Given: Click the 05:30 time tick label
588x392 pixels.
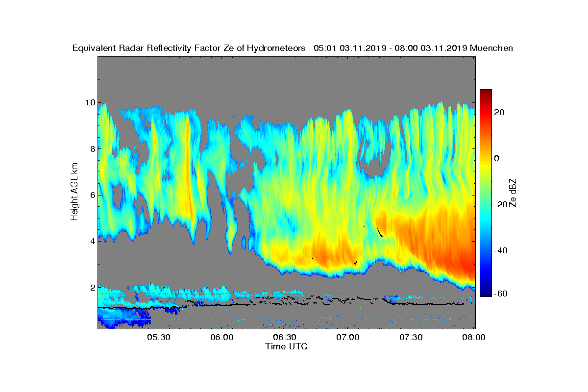Looking at the screenshot, I should coord(158,338).
